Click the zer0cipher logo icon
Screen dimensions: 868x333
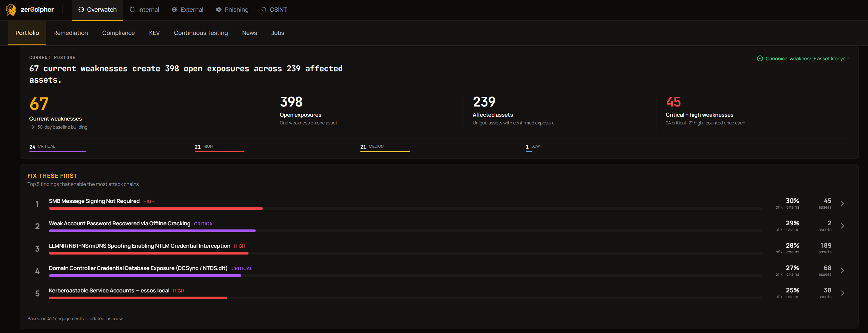point(11,10)
